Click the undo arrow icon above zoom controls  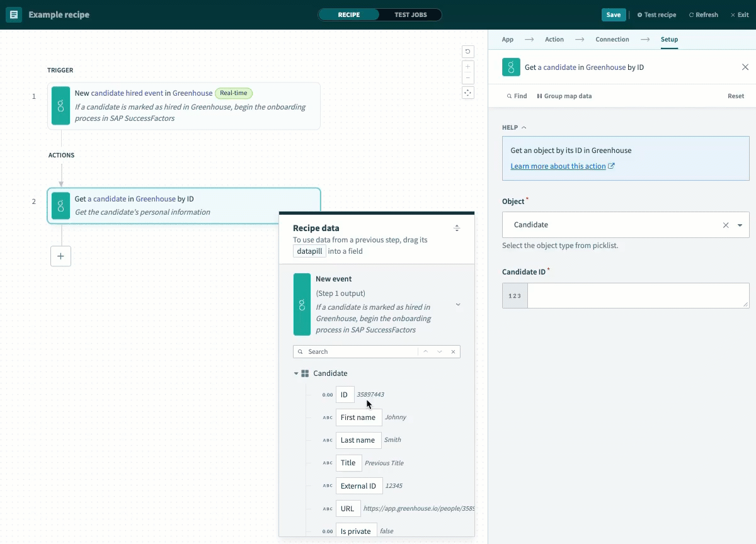(467, 51)
